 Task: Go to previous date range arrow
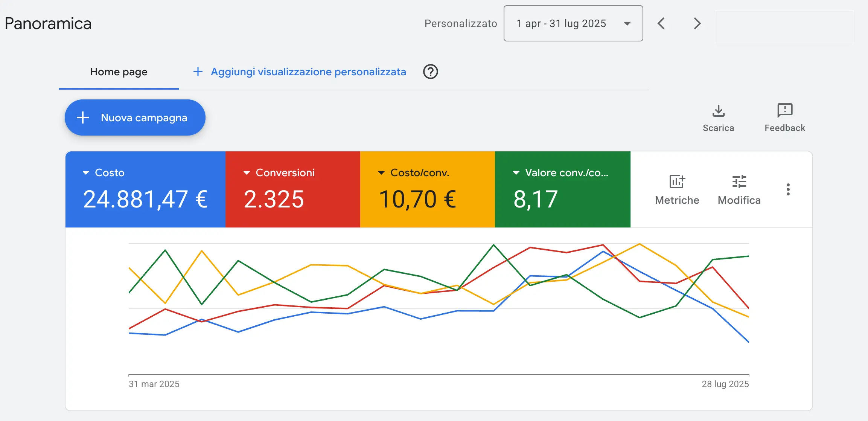click(661, 23)
